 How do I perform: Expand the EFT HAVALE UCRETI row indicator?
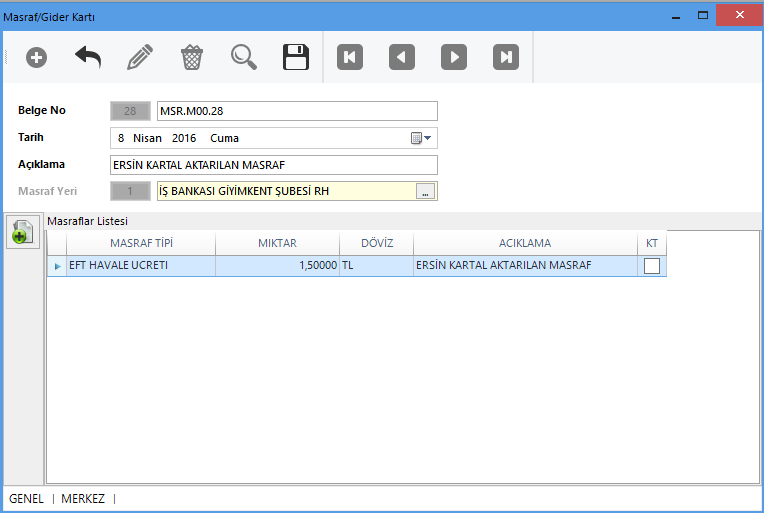tap(57, 266)
